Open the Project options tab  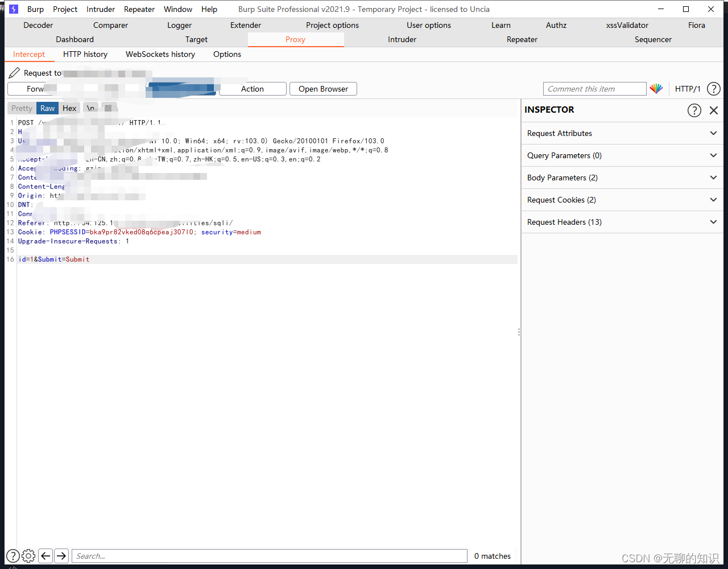pos(333,25)
